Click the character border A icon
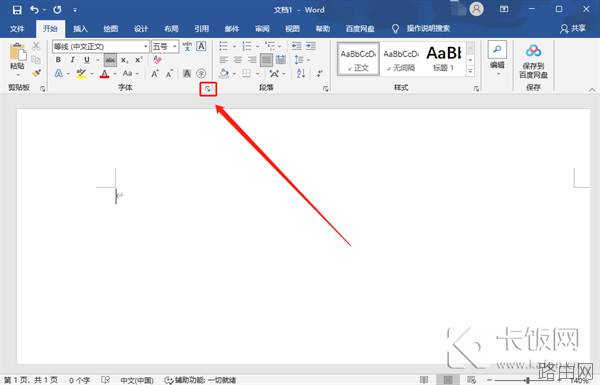Screen dimensions: 600x385 tap(201, 46)
